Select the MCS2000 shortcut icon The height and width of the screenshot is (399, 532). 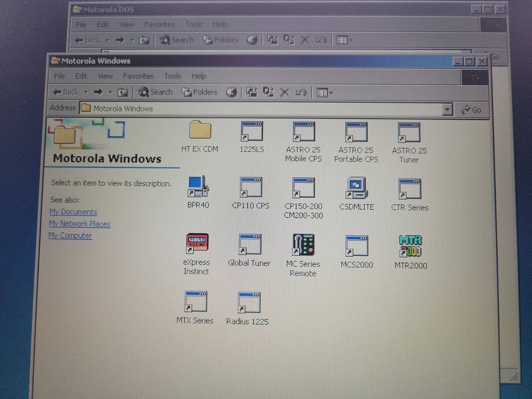point(357,252)
